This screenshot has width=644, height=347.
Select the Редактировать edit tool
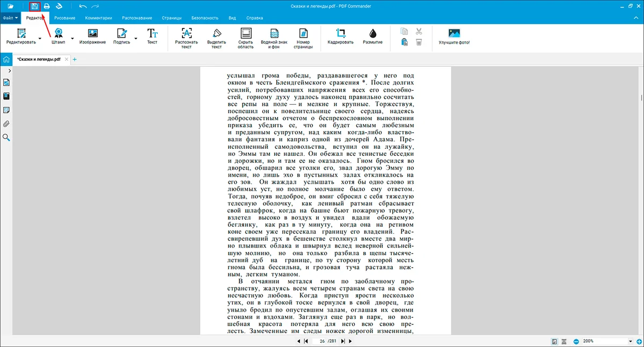pos(21,37)
